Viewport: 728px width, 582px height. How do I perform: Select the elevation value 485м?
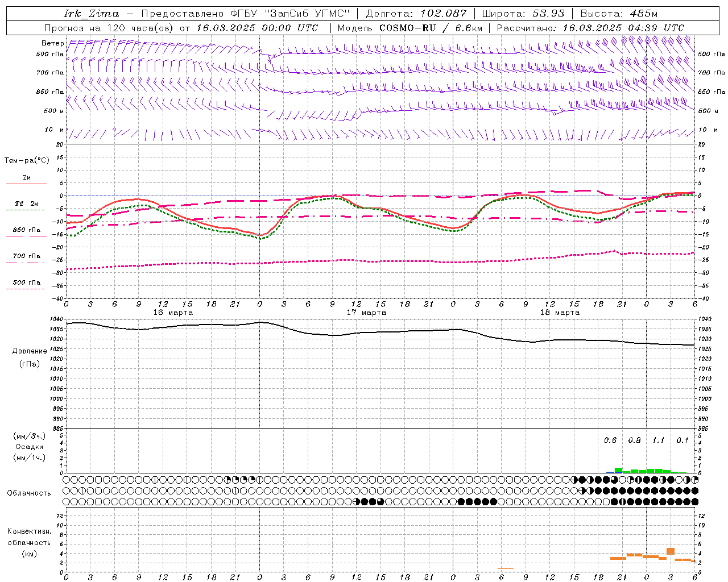644,14
